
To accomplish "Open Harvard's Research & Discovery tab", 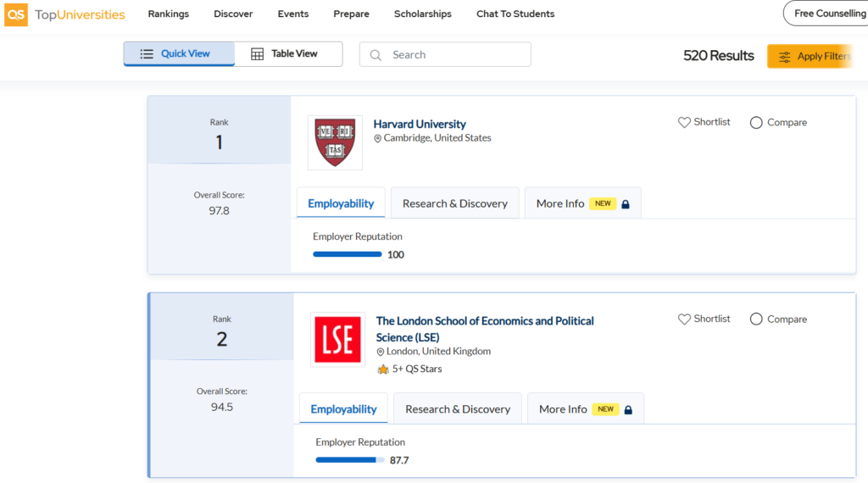I will point(454,203).
